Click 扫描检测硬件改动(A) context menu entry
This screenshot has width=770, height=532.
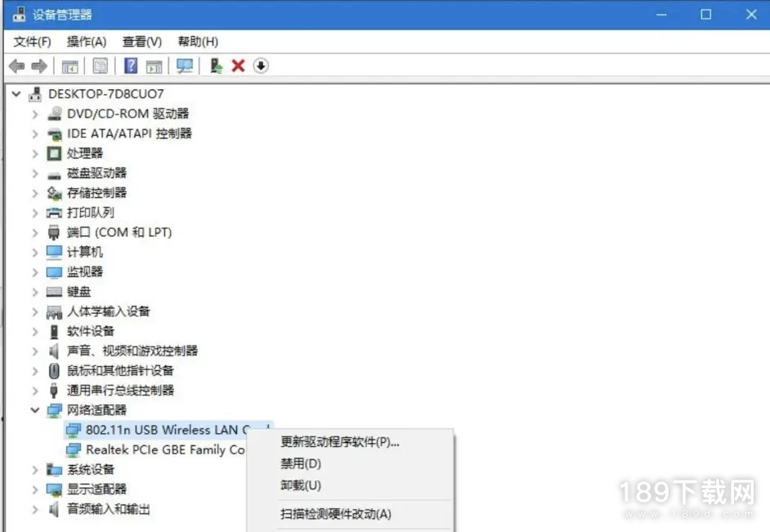point(336,514)
